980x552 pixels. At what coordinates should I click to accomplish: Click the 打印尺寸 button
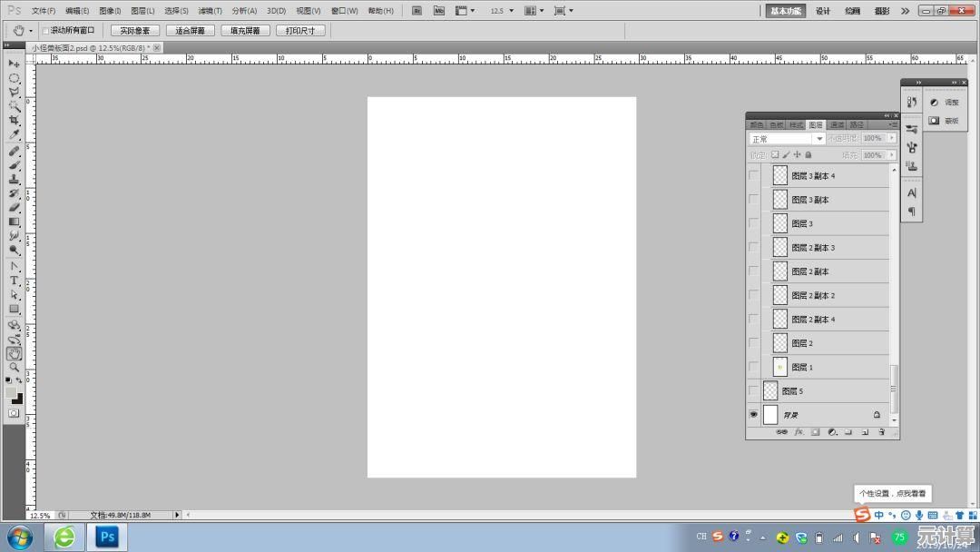[x=300, y=31]
